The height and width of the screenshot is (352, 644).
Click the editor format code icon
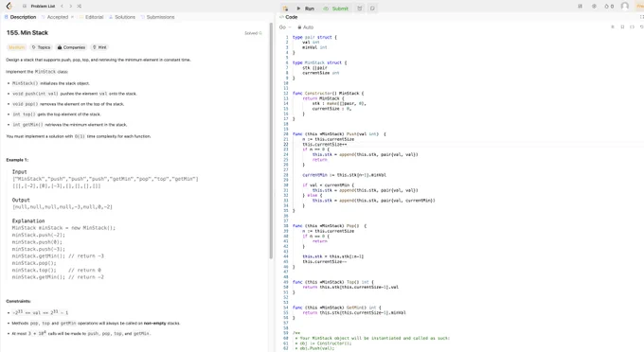click(x=613, y=26)
